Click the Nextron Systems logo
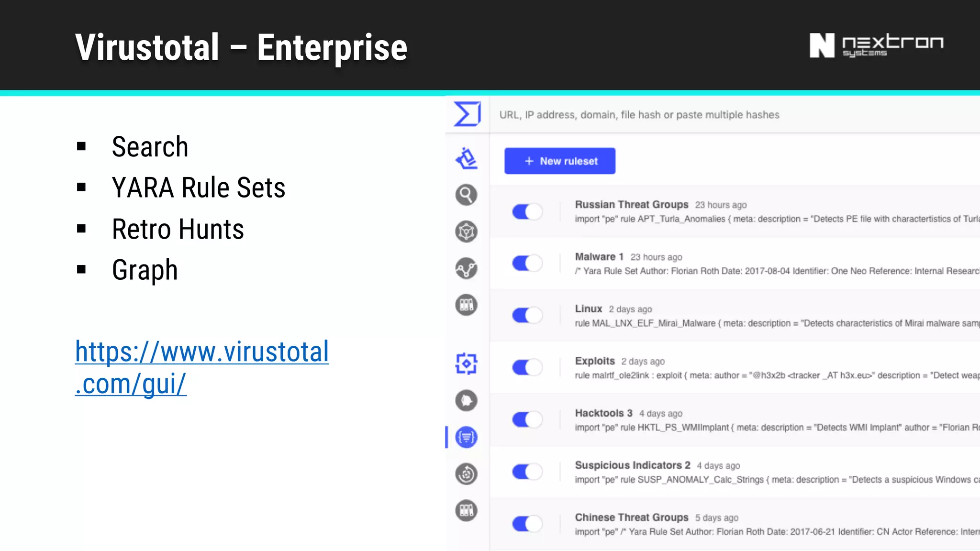The height and width of the screenshot is (551, 980). (876, 45)
